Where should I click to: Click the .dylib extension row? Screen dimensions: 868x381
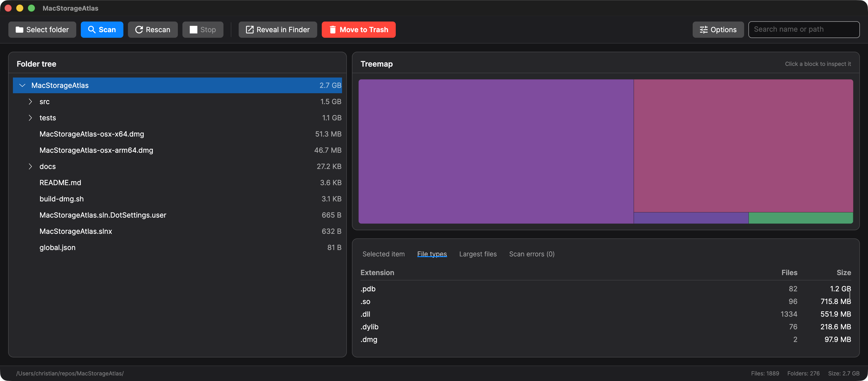[606, 327]
